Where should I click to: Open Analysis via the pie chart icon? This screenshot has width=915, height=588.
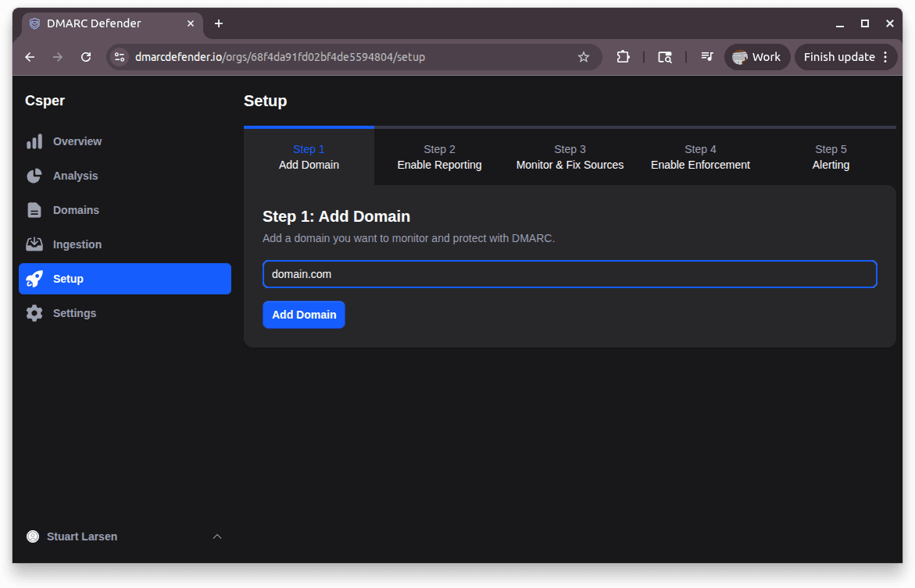(x=34, y=176)
